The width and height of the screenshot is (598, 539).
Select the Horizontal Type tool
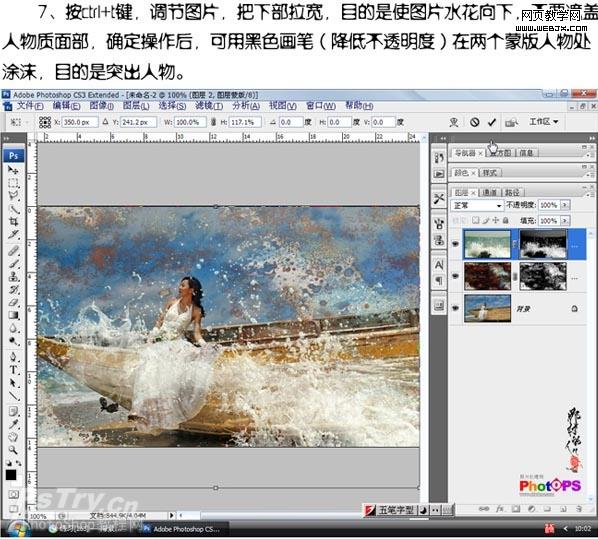(13, 370)
